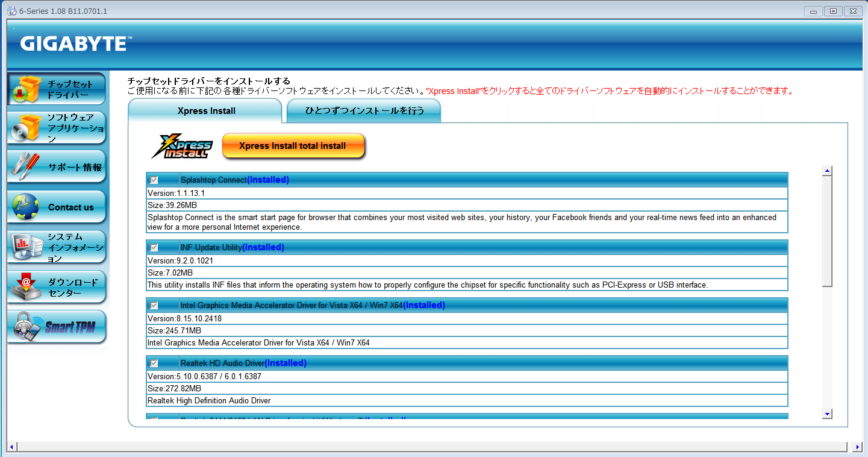This screenshot has width=868, height=457.
Task: Click the Splashtop Connect title text
Action: (x=213, y=180)
